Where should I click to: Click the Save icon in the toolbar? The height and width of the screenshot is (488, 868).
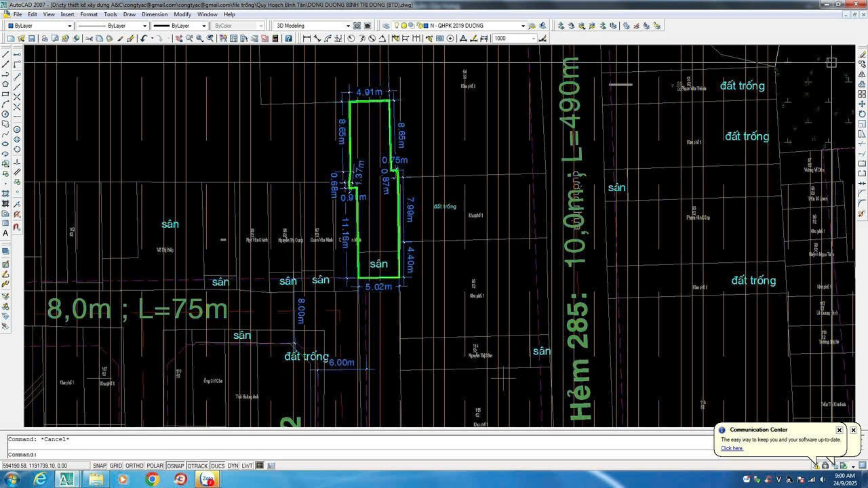33,39
